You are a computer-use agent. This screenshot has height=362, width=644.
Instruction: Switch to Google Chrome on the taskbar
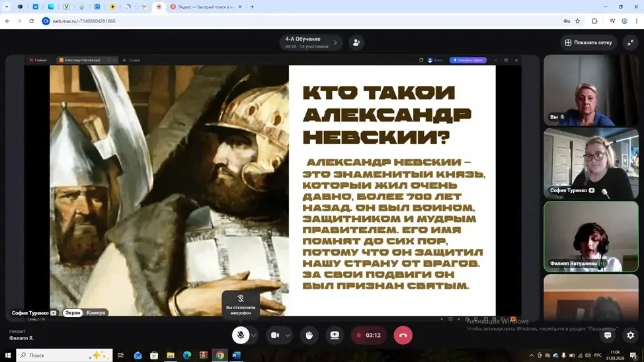coord(220,355)
